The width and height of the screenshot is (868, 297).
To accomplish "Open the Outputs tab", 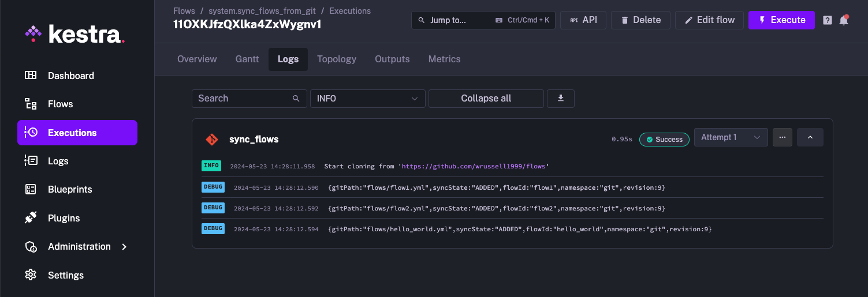I will (x=392, y=59).
